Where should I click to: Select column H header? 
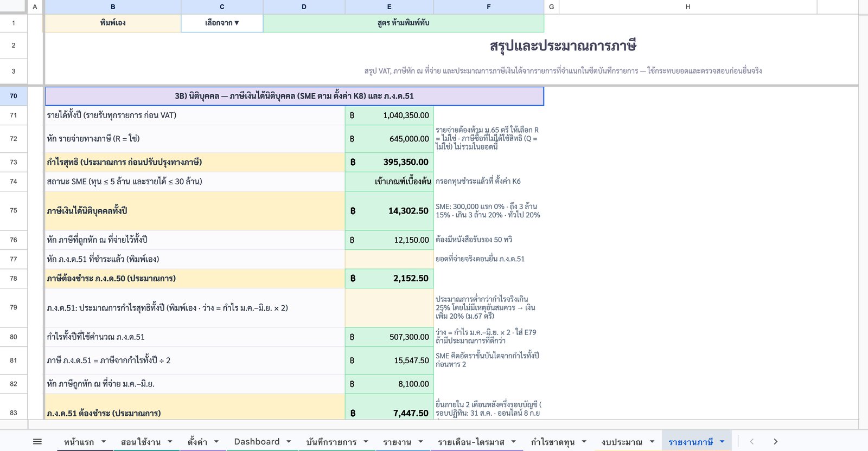tap(688, 7)
